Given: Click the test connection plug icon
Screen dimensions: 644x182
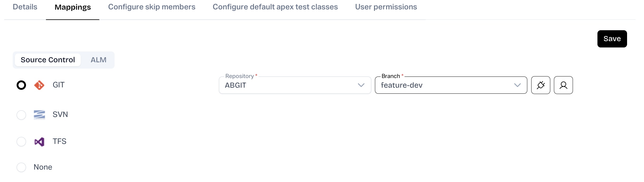Looking at the screenshot, I should pos(540,85).
